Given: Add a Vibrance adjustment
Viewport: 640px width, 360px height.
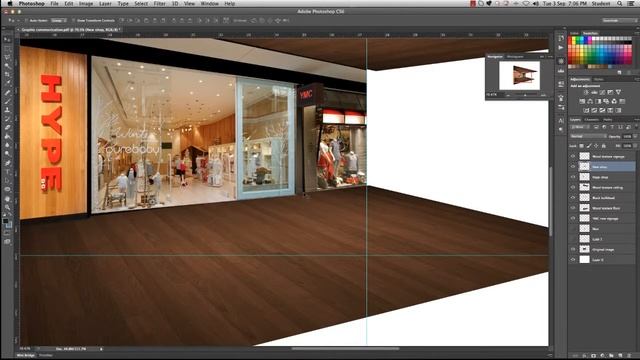Looking at the screenshot, I should [618, 92].
